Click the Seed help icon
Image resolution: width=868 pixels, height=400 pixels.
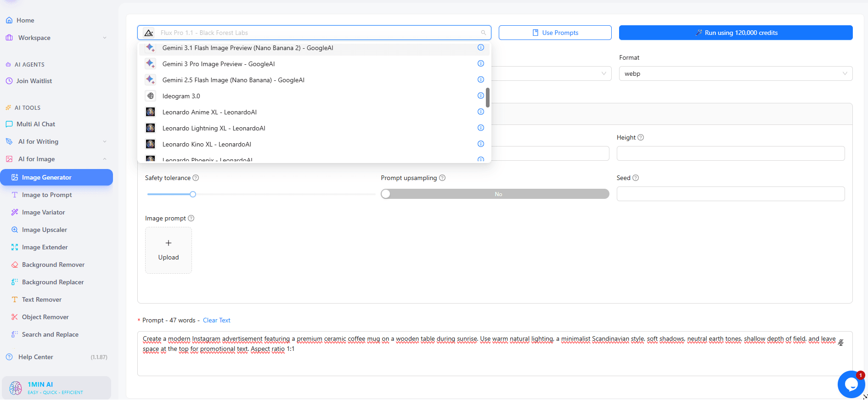point(636,178)
